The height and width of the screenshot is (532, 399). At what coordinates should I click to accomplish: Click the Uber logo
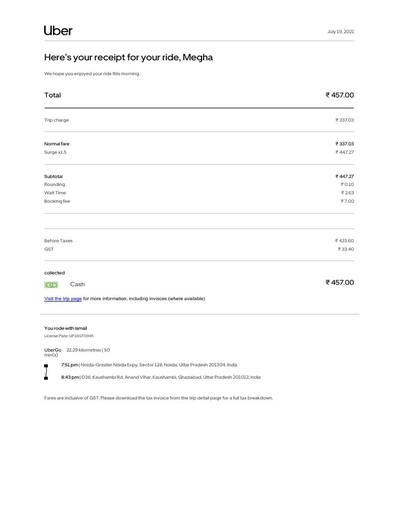[x=58, y=31]
